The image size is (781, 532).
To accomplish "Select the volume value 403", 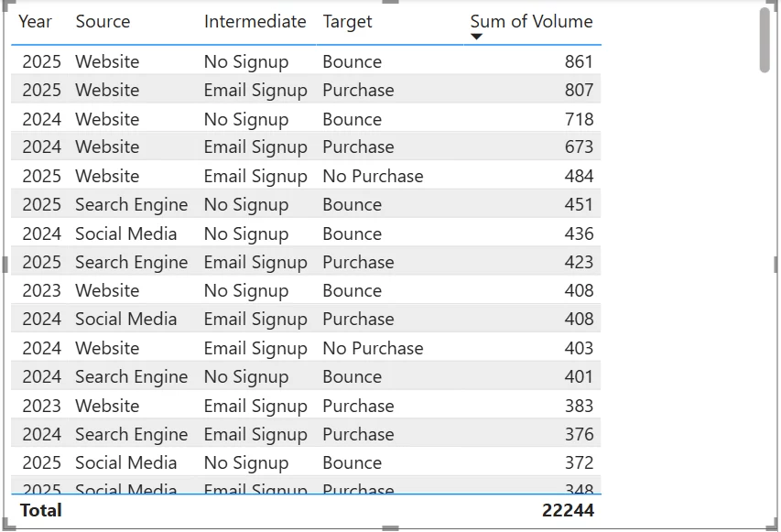I will [579, 349].
